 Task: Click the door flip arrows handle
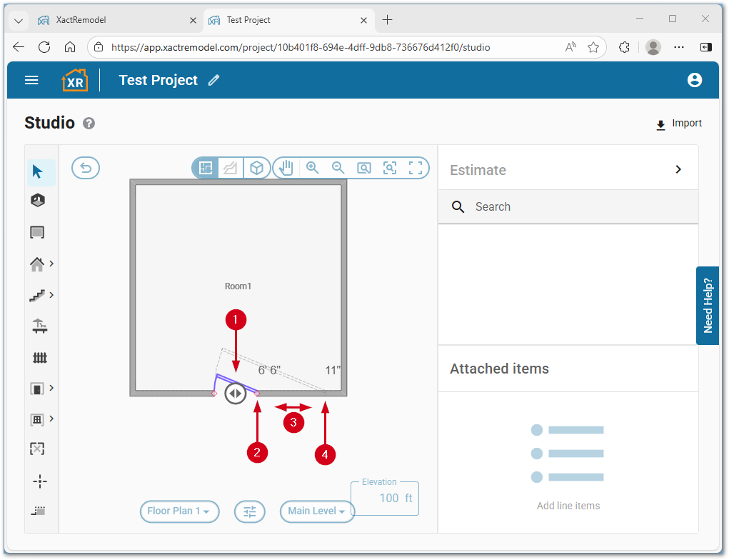coord(235,394)
